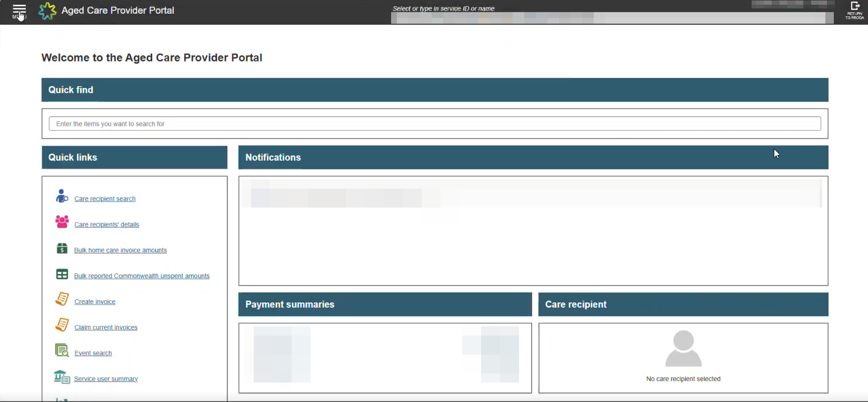Viewport: 868px width, 402px height.
Task: Follow the Create invoice link
Action: [x=95, y=302]
